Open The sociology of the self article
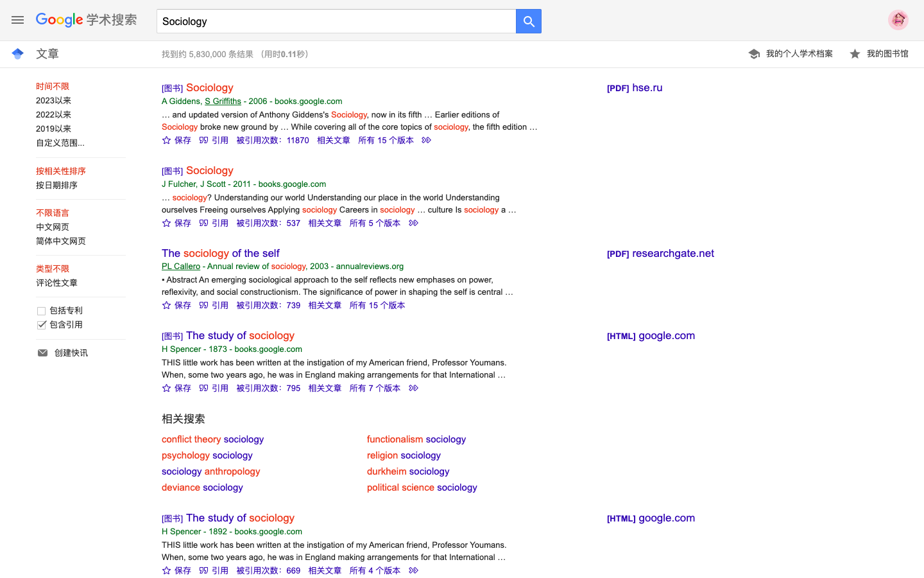Image resolution: width=924 pixels, height=578 pixels. click(x=220, y=253)
